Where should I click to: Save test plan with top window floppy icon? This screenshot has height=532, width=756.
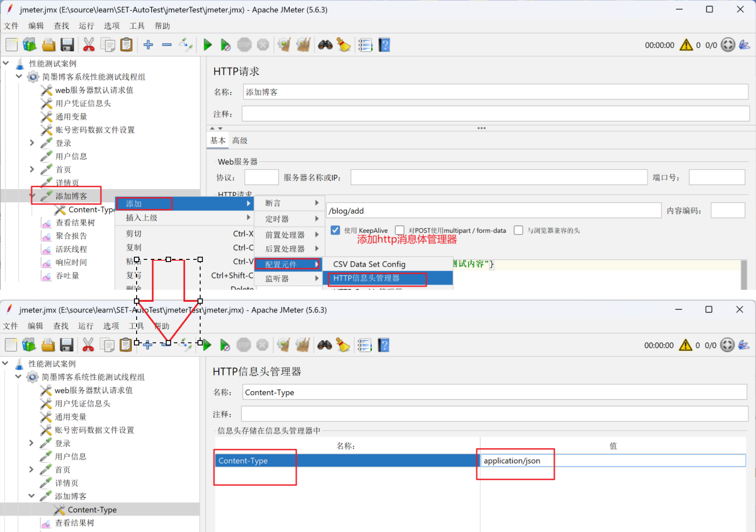67,45
